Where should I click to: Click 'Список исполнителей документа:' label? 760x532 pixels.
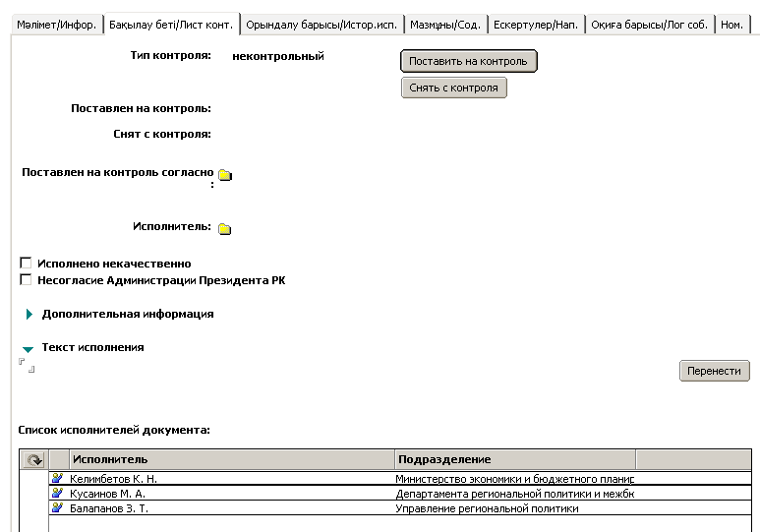114,430
